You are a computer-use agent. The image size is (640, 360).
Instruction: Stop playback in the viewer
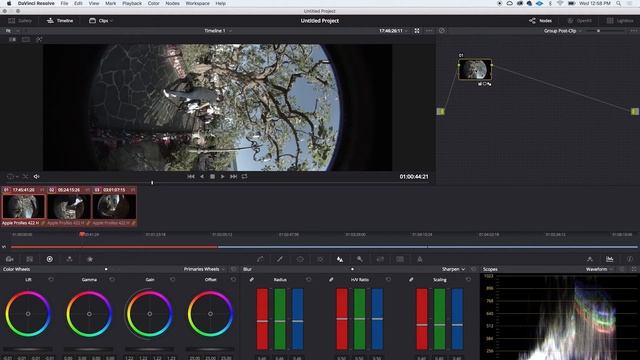pyautogui.click(x=212, y=176)
